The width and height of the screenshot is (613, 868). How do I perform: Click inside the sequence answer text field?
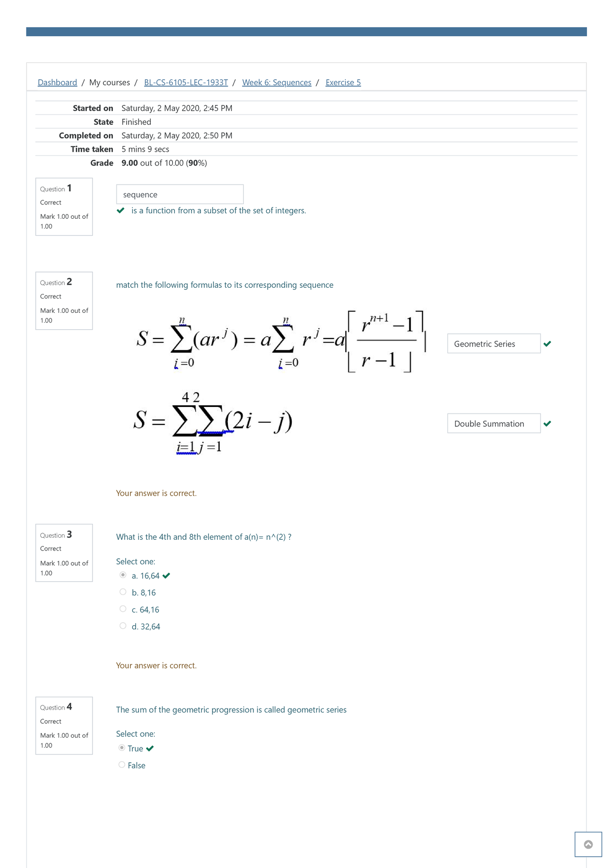point(180,194)
